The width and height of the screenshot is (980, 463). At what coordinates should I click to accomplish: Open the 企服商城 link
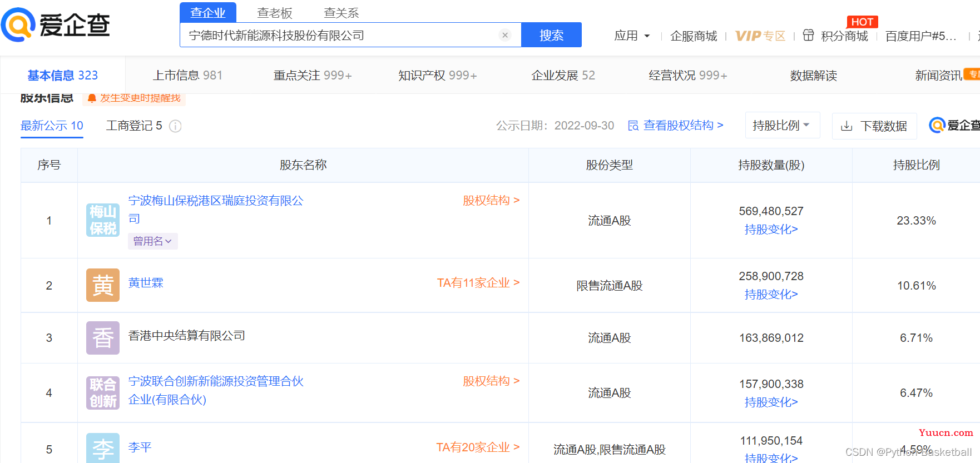pos(694,36)
